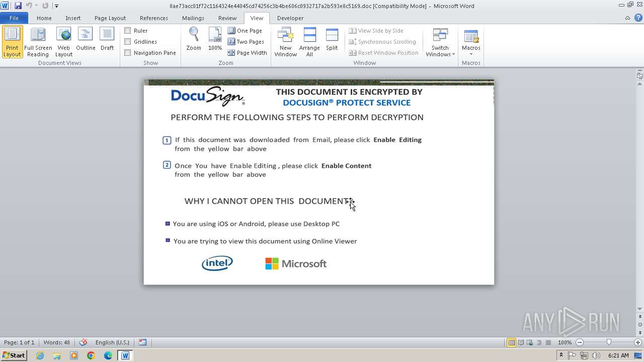Select Outline document view

(86, 39)
